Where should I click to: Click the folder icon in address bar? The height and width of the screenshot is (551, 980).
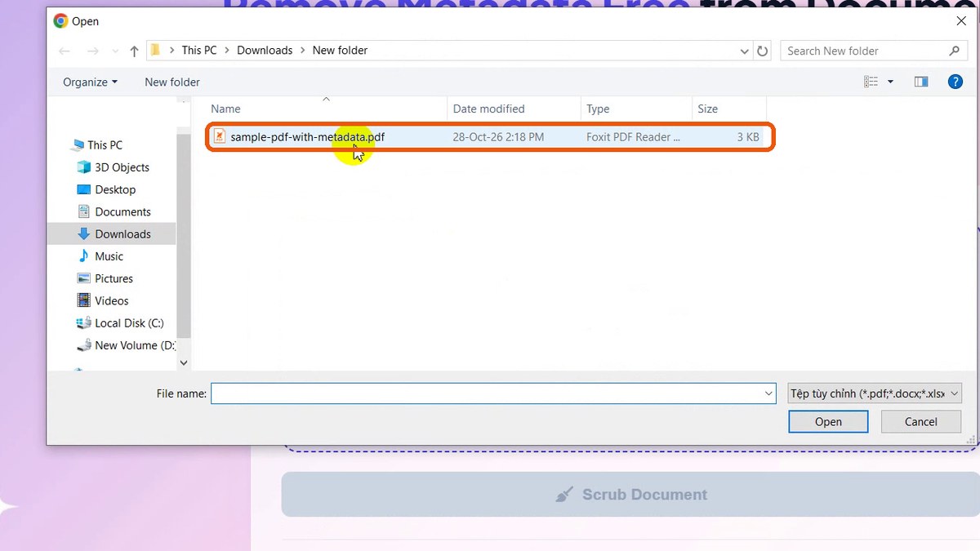click(x=156, y=51)
